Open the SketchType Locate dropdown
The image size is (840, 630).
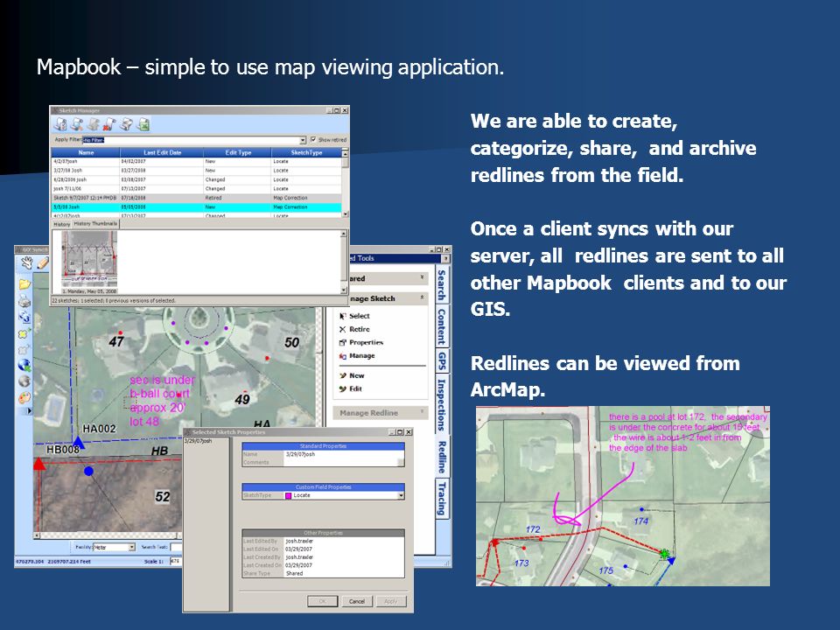401,496
